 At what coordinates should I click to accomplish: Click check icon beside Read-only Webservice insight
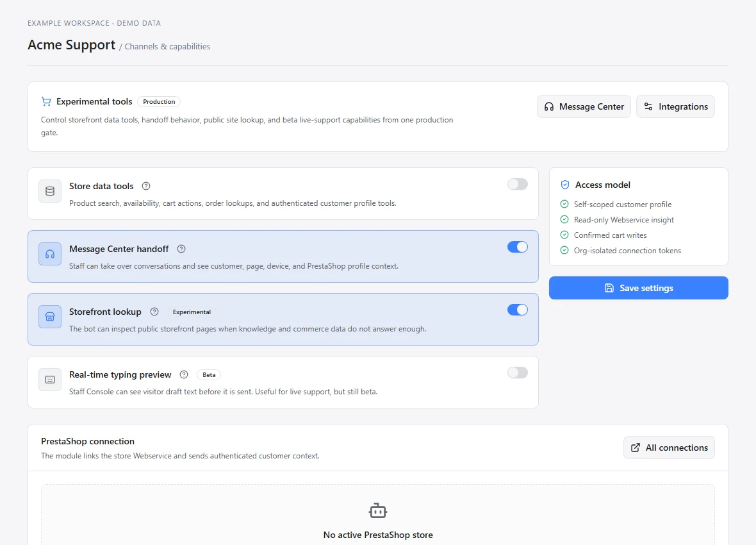click(564, 220)
